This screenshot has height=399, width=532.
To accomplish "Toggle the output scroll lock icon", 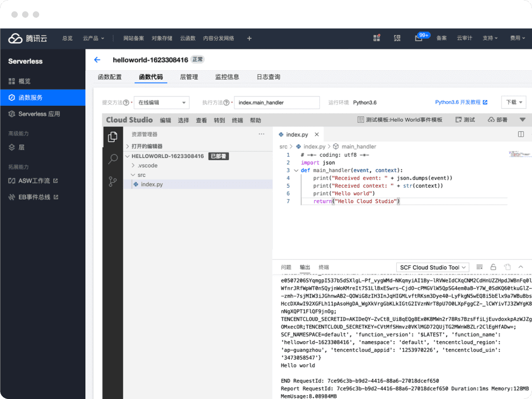I will pyautogui.click(x=493, y=267).
